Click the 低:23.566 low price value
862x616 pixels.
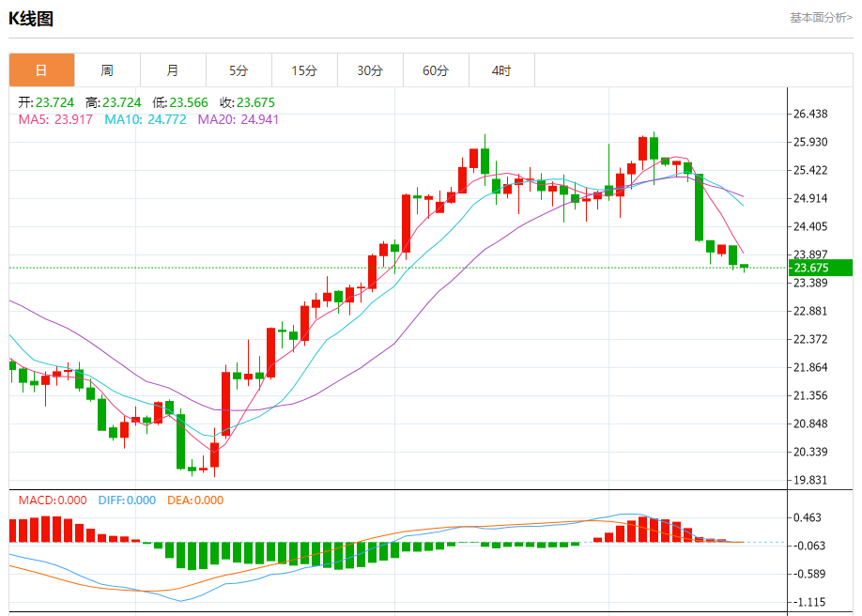tap(180, 103)
